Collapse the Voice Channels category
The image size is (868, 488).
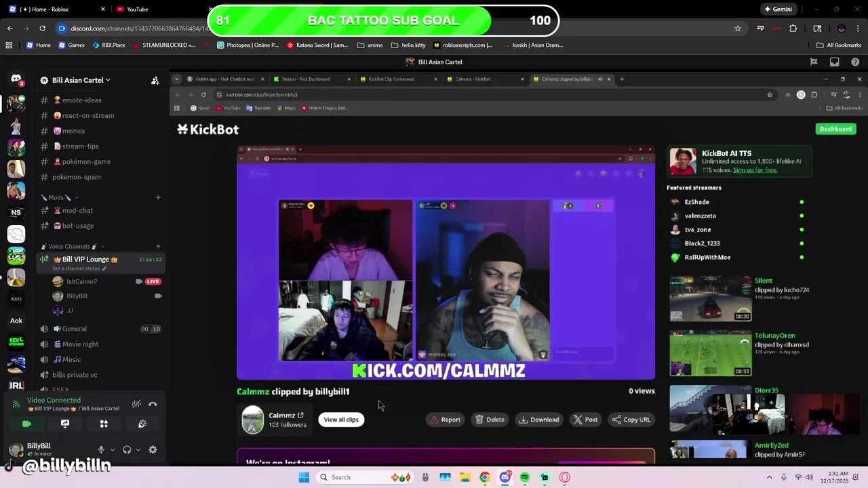tap(73, 246)
